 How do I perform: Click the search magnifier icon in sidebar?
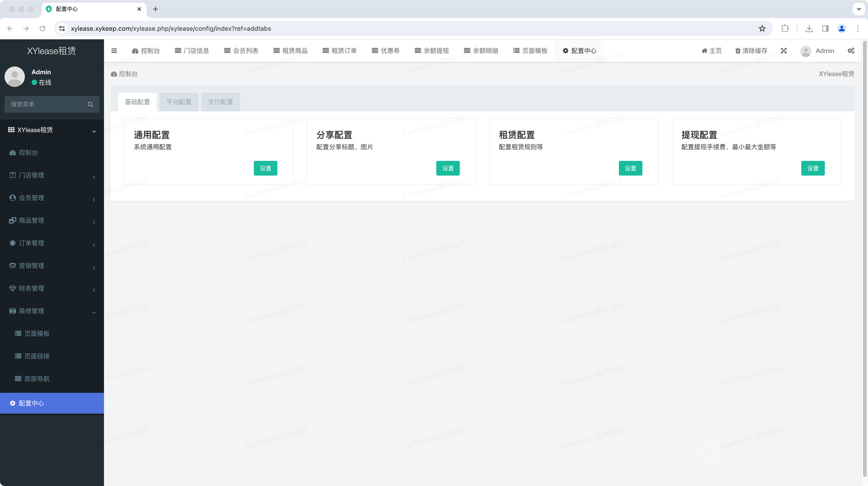pos(90,105)
